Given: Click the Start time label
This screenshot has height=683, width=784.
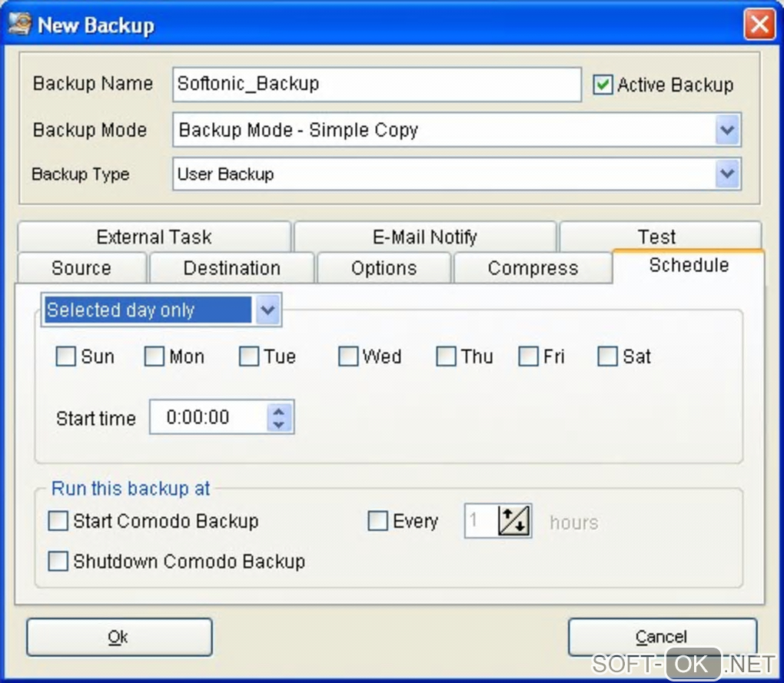Looking at the screenshot, I should 96,418.
